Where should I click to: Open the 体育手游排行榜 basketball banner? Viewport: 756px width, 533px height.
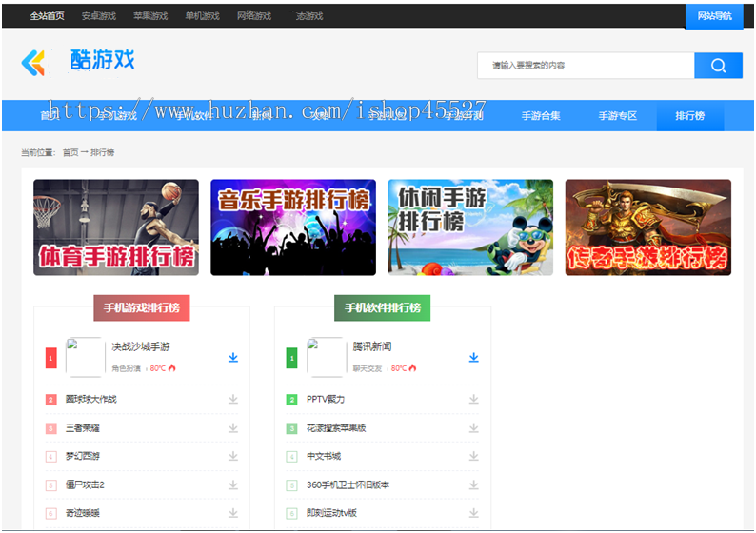point(116,227)
